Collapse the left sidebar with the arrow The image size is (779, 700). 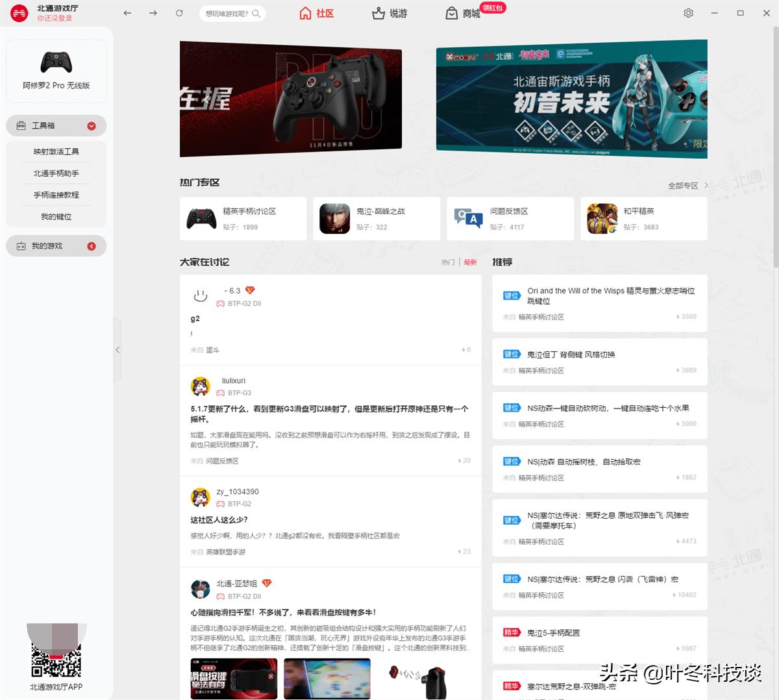tap(118, 350)
